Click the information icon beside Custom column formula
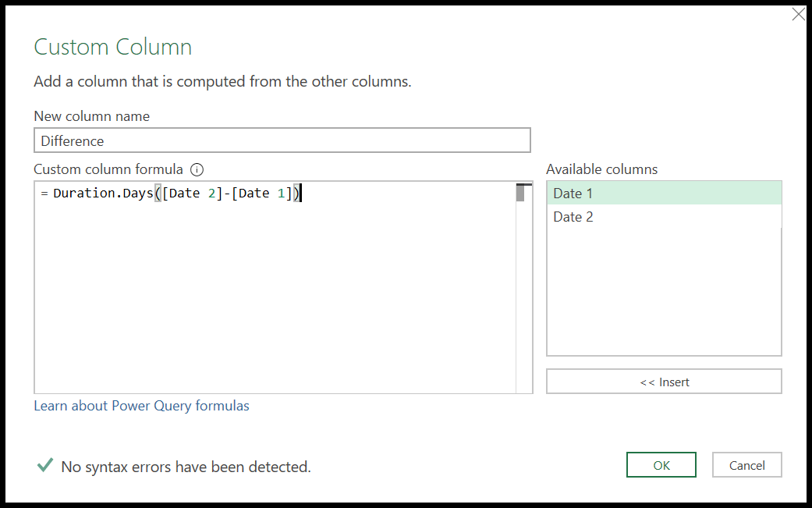Screen dimensions: 812x508 pos(197,169)
